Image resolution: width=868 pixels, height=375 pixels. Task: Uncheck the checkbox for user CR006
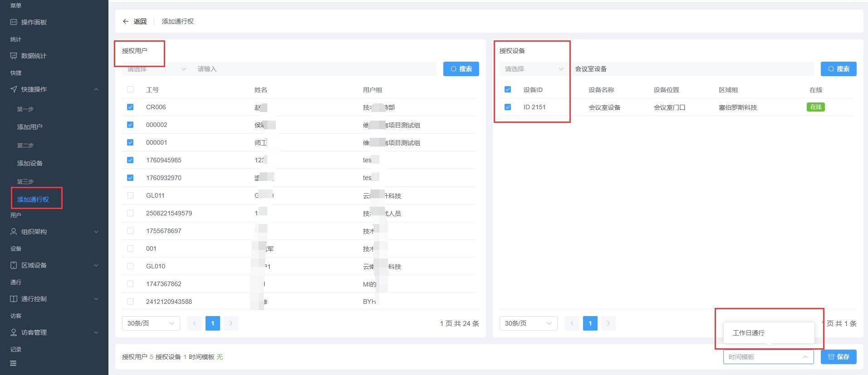point(130,107)
